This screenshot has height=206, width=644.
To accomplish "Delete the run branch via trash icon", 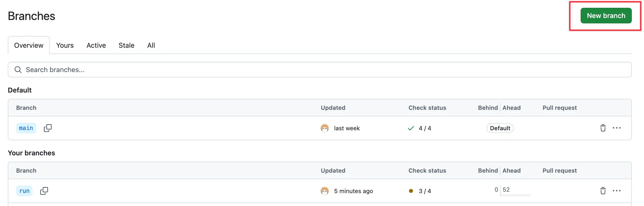I will pos(603,191).
